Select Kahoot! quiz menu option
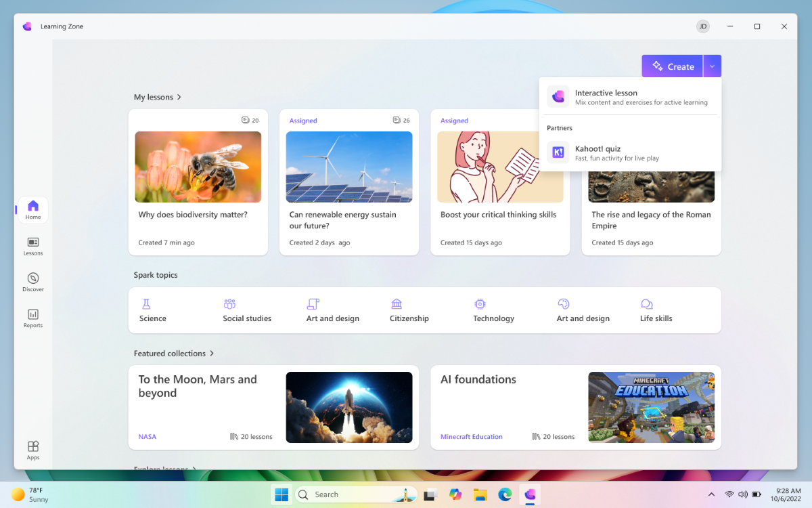 coord(630,152)
